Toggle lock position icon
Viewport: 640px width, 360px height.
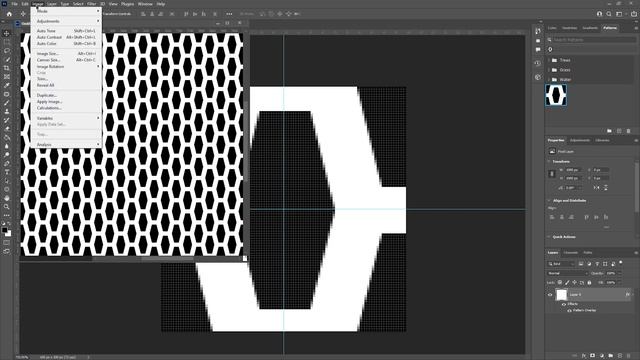[x=575, y=282]
